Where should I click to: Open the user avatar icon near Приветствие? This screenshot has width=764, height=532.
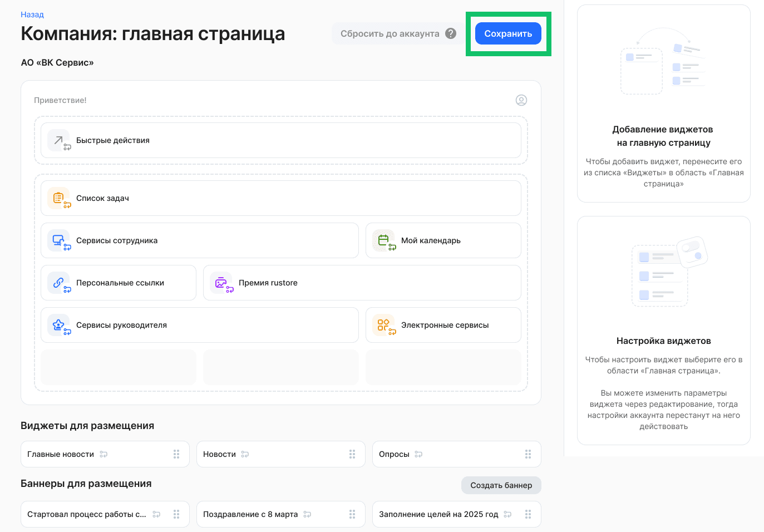521,100
